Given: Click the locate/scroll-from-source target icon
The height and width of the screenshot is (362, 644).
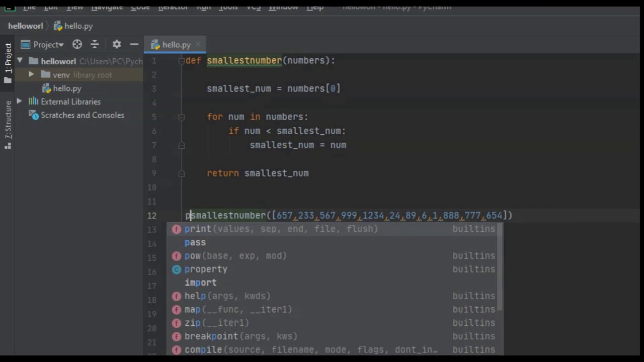Looking at the screenshot, I should coord(77,44).
